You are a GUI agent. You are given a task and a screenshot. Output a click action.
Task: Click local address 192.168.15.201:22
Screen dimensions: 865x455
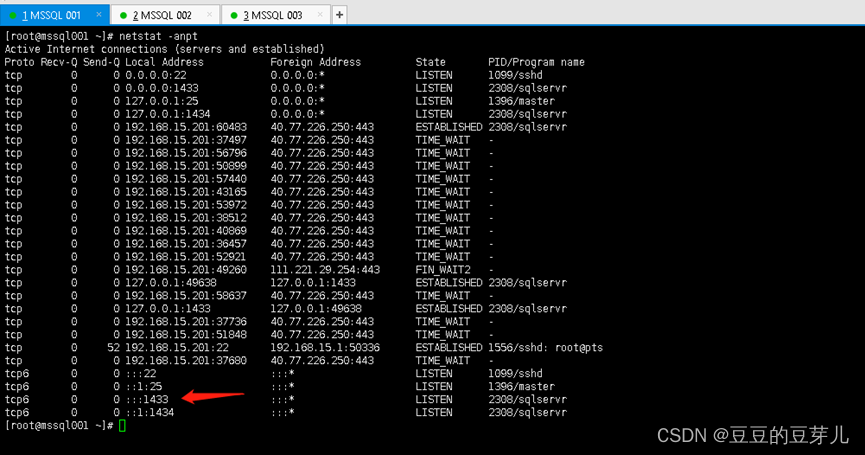pos(177,347)
